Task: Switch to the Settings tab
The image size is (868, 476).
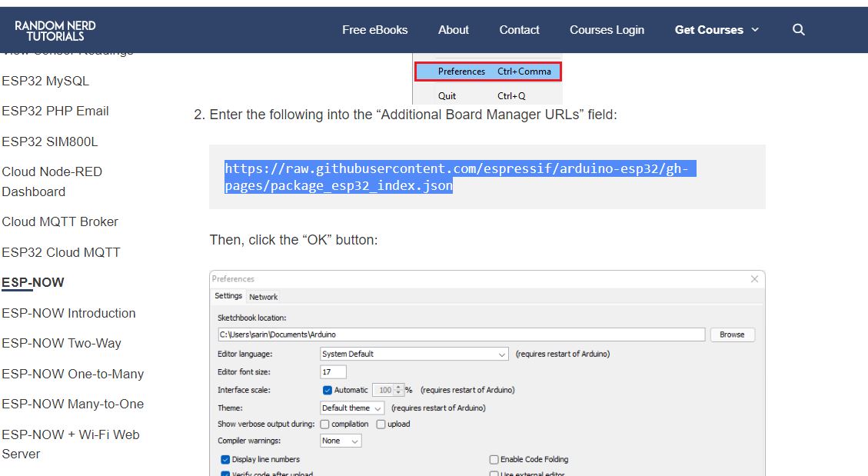Action: click(x=228, y=296)
